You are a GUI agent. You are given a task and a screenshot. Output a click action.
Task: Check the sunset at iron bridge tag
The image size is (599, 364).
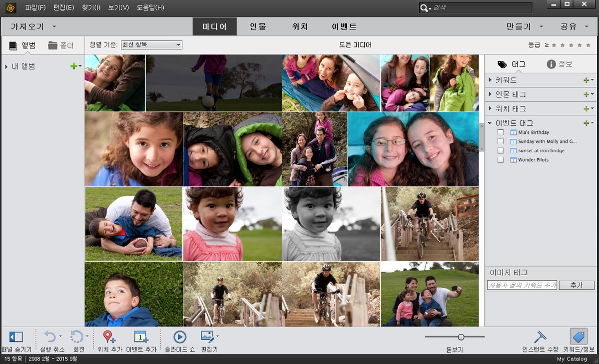[x=501, y=150]
